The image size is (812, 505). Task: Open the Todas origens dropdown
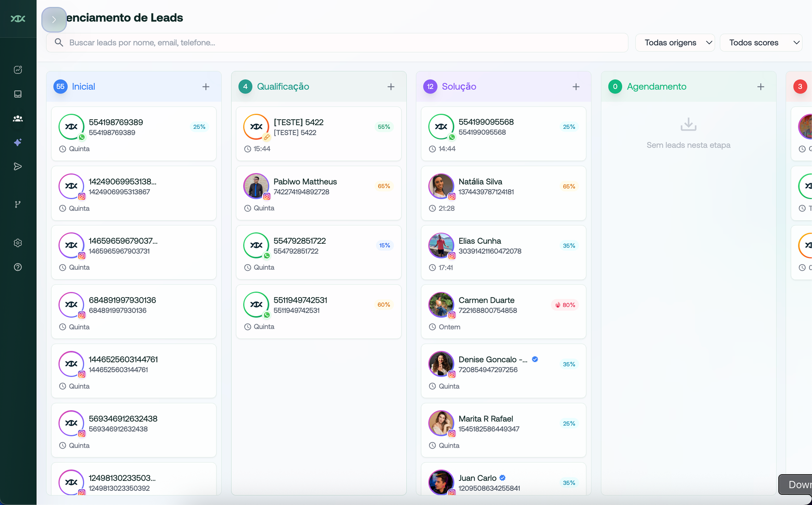coord(675,42)
